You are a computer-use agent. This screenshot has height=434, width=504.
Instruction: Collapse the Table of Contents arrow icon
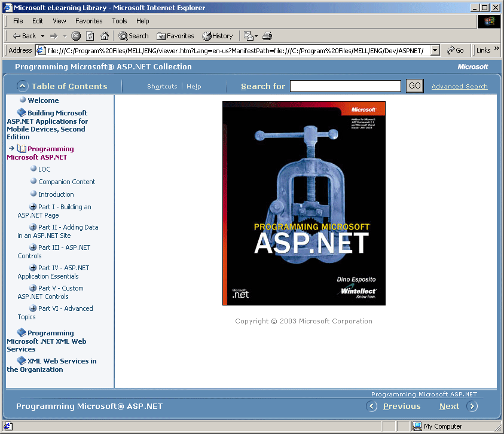coord(22,86)
